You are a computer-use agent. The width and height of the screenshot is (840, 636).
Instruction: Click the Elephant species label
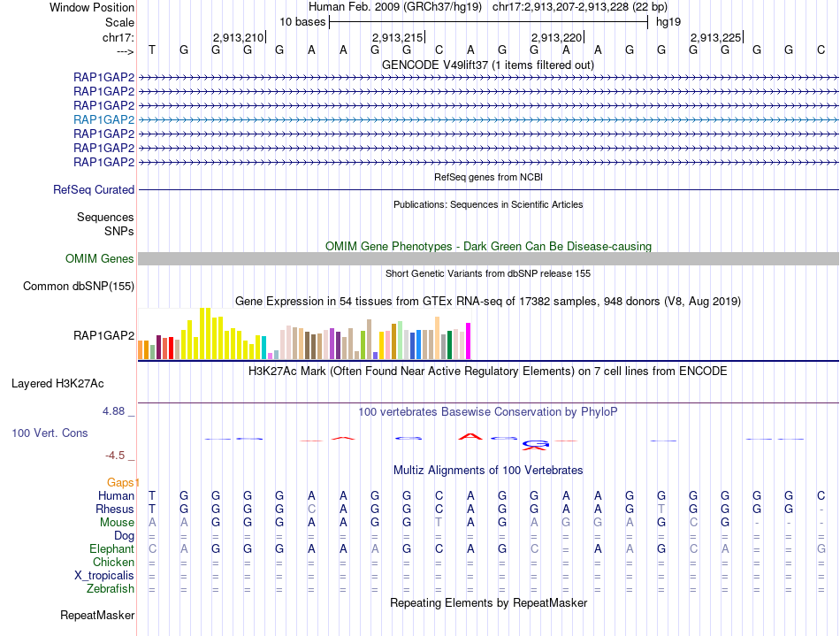(111, 549)
